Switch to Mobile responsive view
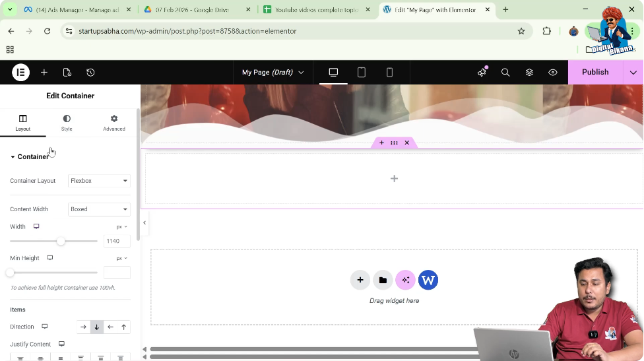Viewport: 644px width, 361px height. (x=389, y=73)
